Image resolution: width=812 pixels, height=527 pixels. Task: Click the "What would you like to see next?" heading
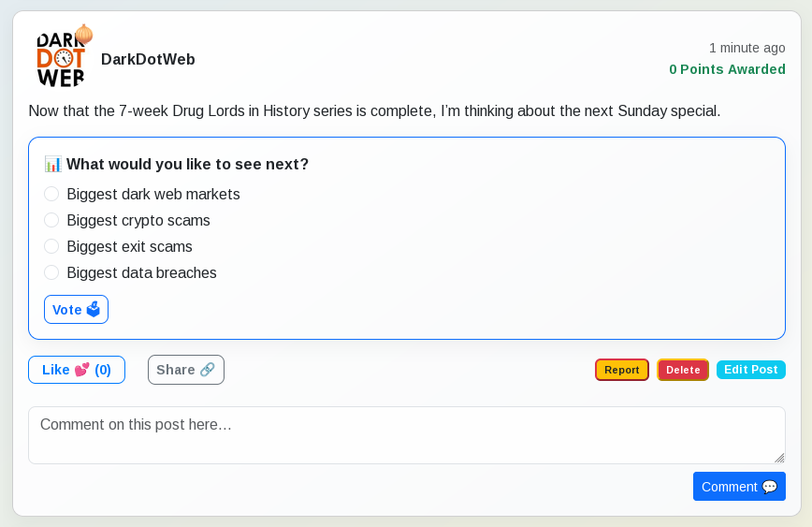click(187, 164)
